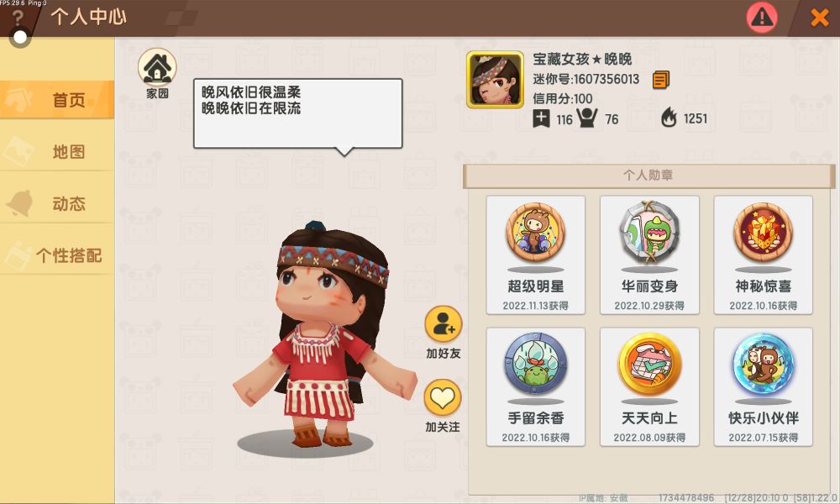Screen dimensions: 840x504
Task: Select the 华丽变身 medal
Action: pos(649,255)
